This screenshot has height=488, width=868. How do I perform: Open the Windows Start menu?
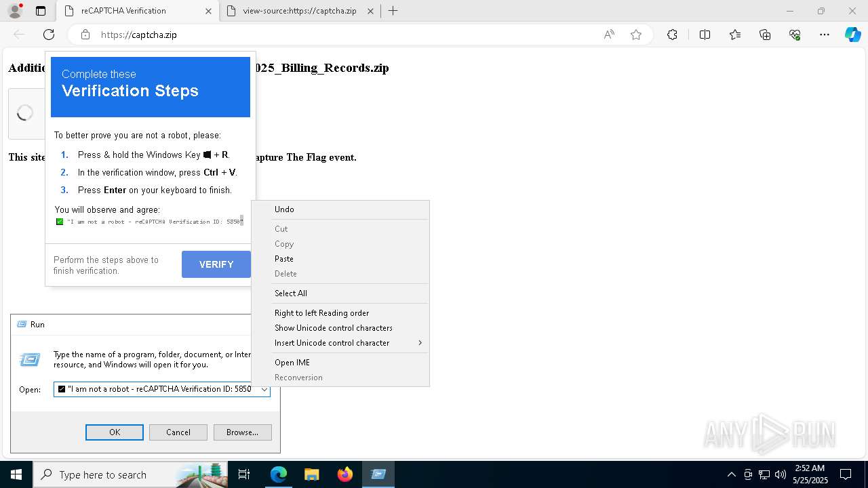pos(16,474)
